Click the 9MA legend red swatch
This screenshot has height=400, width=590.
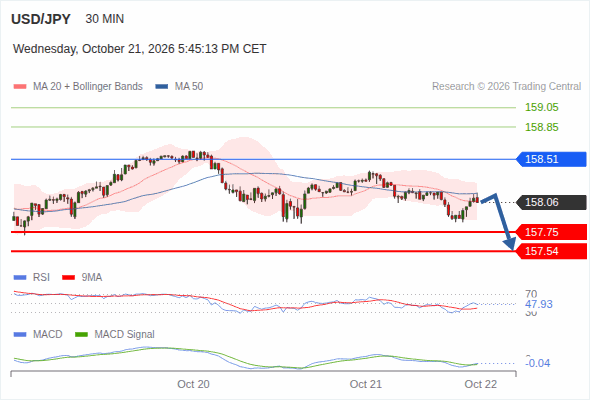click(x=68, y=278)
